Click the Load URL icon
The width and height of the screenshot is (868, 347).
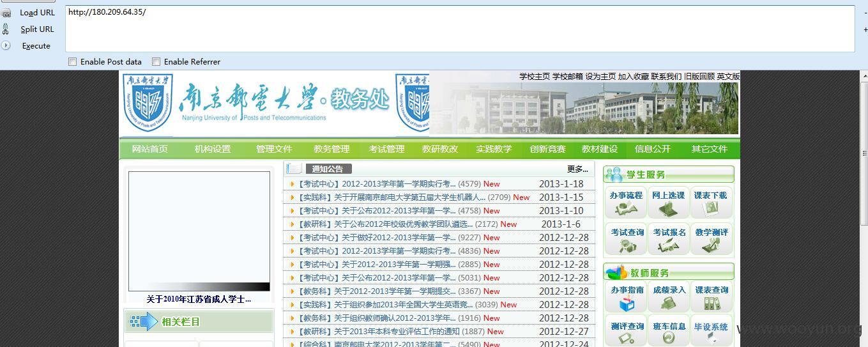(x=6, y=12)
